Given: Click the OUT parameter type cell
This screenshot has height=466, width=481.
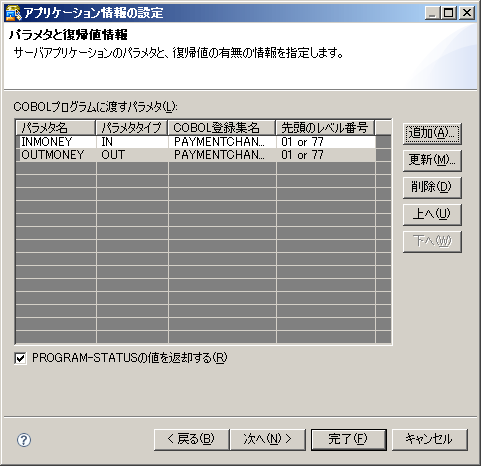Looking at the screenshot, I should click(132, 155).
